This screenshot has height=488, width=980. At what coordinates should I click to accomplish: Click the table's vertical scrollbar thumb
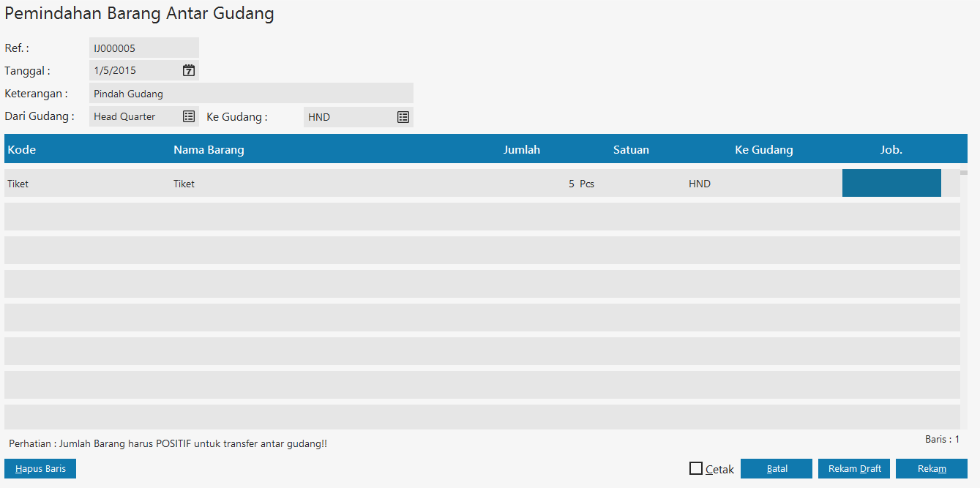point(964,173)
